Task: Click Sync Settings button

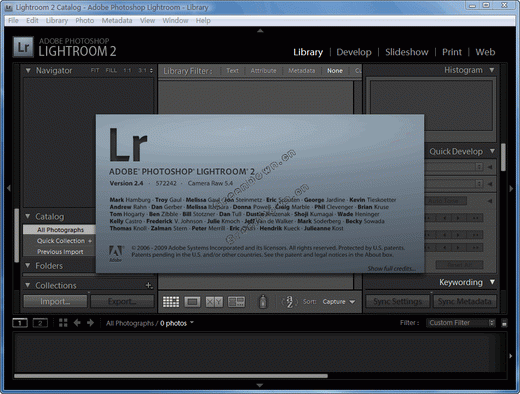Action: 397,301
